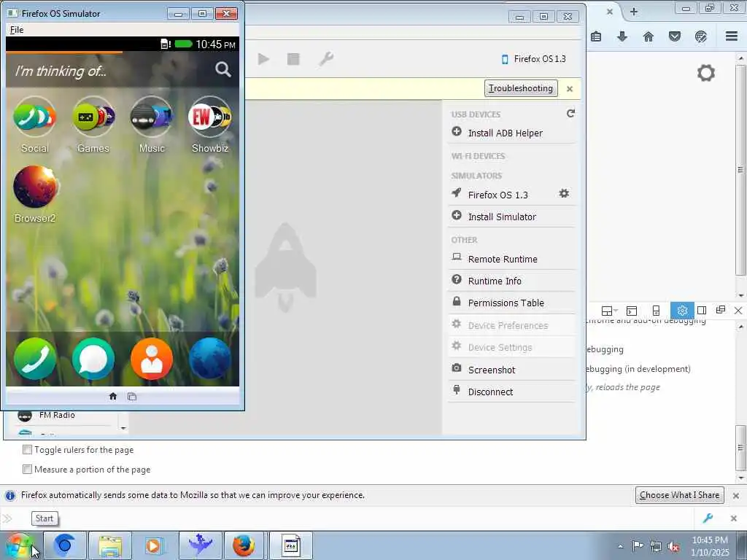Click the Firefox bookmarks list icon
The height and width of the screenshot is (560, 747).
coord(596,36)
